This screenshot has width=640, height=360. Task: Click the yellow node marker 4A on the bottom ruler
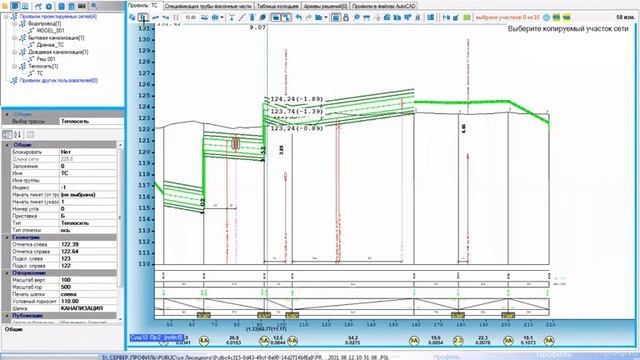point(204,340)
